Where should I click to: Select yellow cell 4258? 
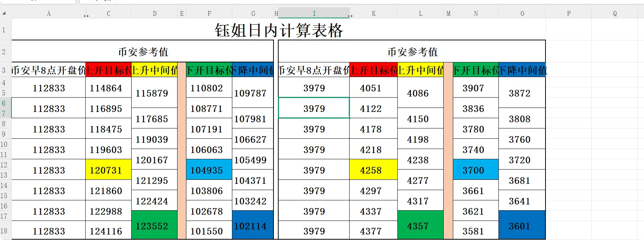coord(373,170)
